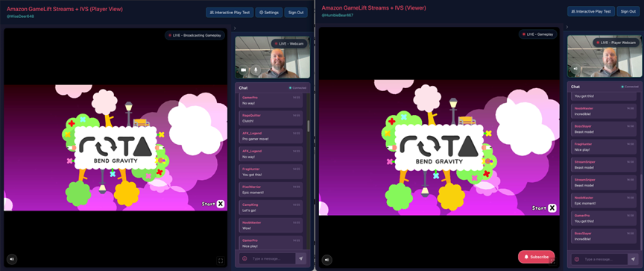Click the @WiseDeer648 username

(x=20, y=16)
